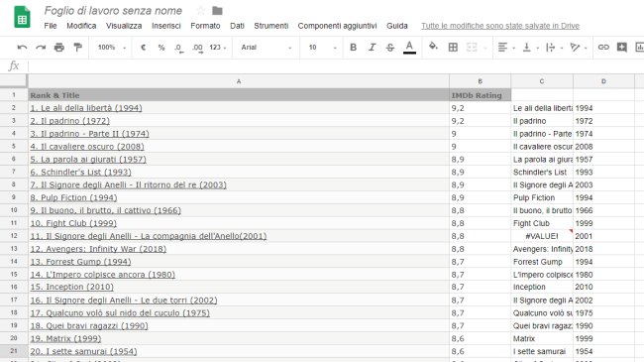
Task: Open the Componenti aggiuntivi menu
Action: point(337,26)
